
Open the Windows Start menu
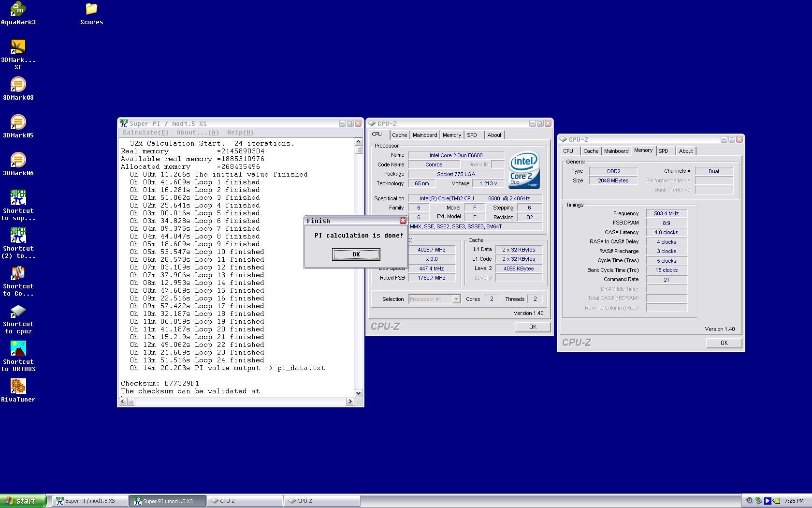23,501
